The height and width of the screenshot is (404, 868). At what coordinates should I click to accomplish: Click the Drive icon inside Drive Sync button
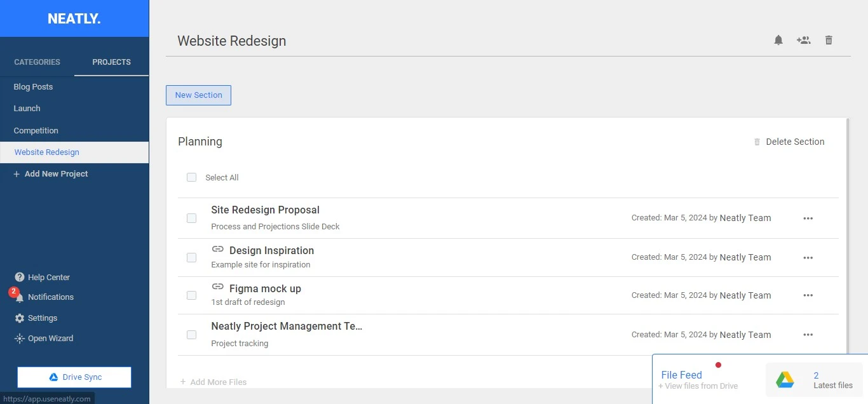click(54, 377)
